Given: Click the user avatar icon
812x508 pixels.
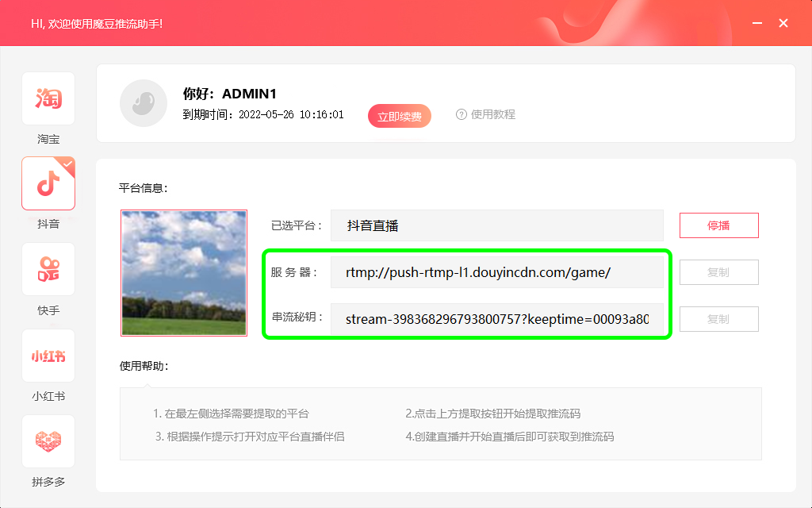Looking at the screenshot, I should tap(144, 103).
